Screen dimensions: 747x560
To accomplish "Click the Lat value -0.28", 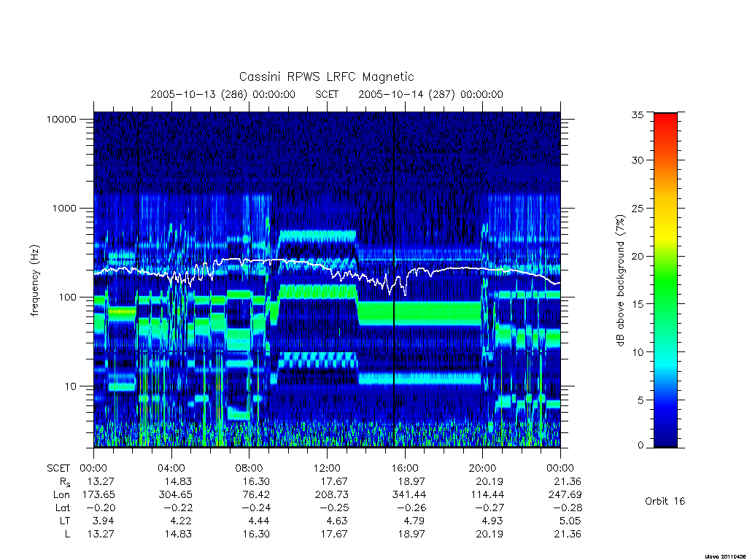I will coord(566,507).
